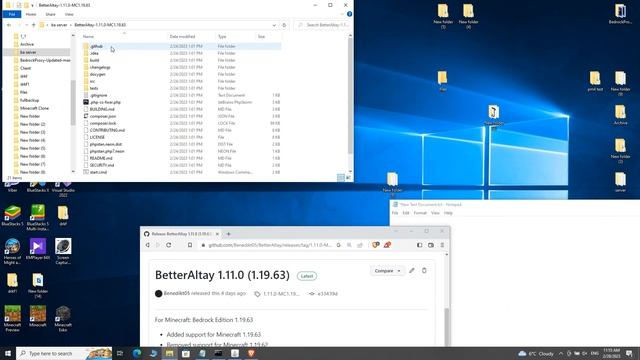
Task: Open a new tab in Brave
Action: coord(229,234)
